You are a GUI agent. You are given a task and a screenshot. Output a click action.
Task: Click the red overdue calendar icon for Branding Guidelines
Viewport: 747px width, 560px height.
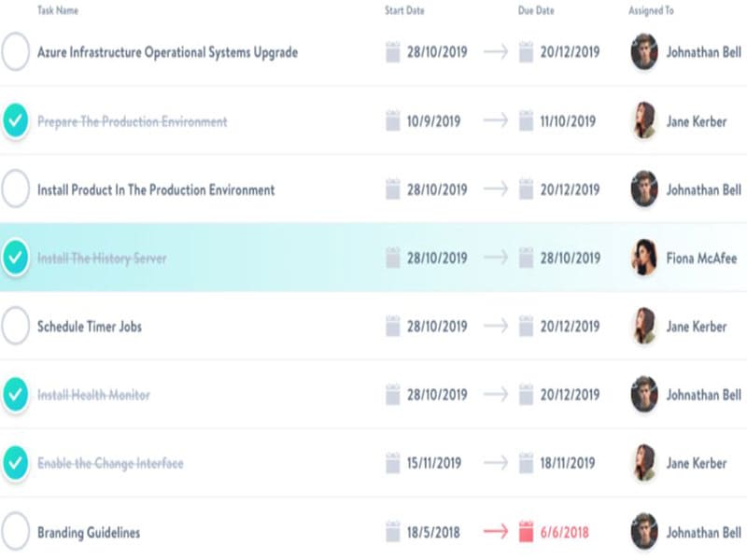[527, 532]
